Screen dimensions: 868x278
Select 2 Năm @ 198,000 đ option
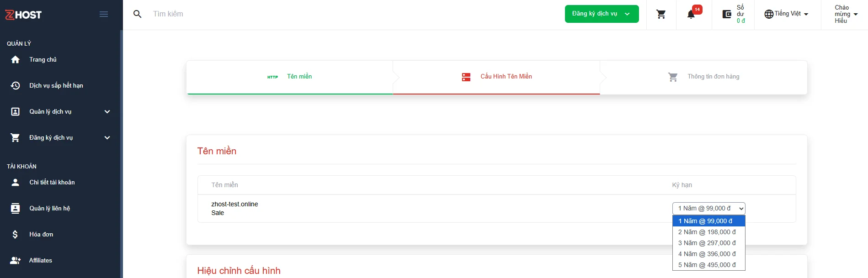[x=709, y=232]
